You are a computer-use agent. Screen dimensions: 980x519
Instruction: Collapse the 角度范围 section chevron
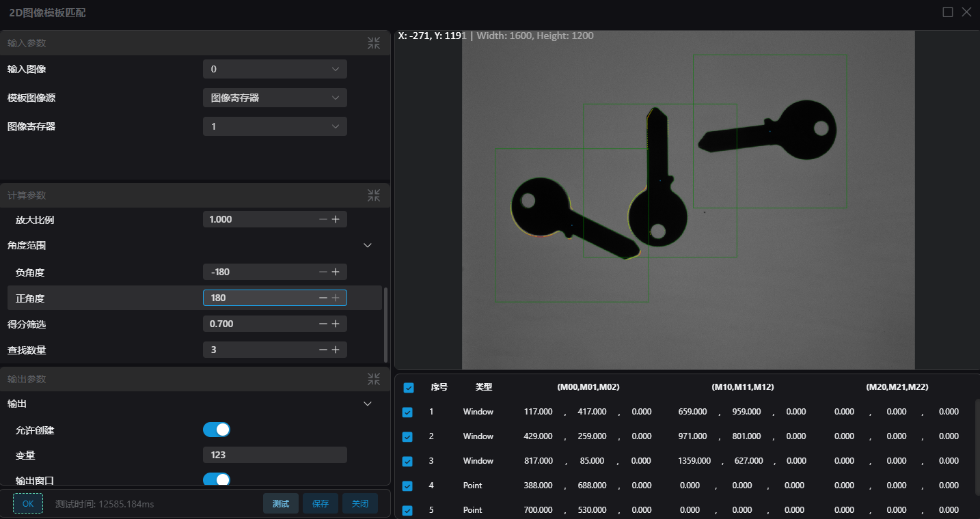coord(368,245)
